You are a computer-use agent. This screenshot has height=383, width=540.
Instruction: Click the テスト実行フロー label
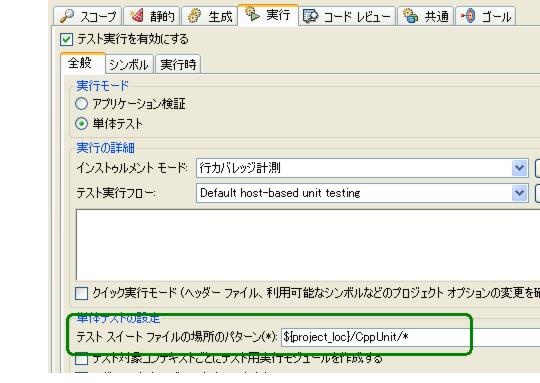point(116,193)
